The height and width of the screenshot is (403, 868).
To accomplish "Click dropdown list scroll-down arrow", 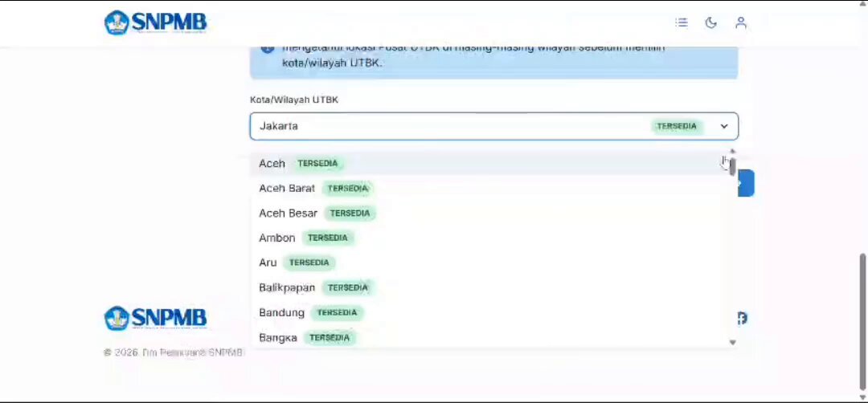I will (732, 343).
